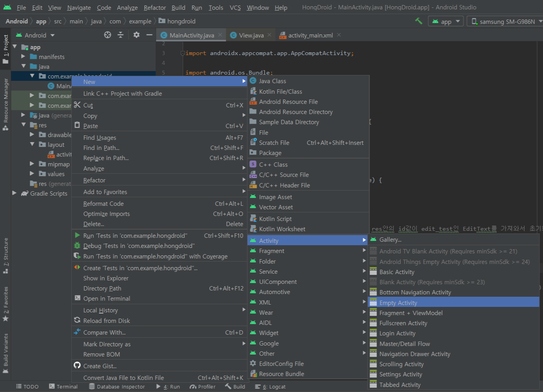The image size is (543, 392).
Task: Choose Android Resource File
Action: (x=309, y=102)
